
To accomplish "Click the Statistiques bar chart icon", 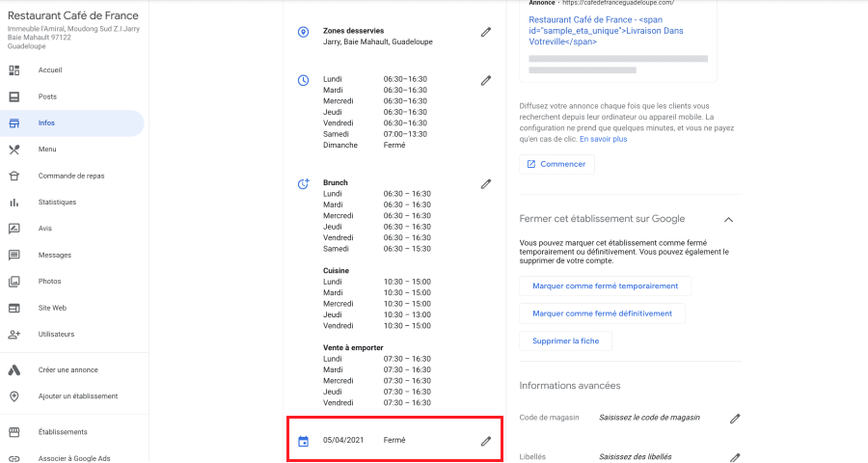I will 14,203.
